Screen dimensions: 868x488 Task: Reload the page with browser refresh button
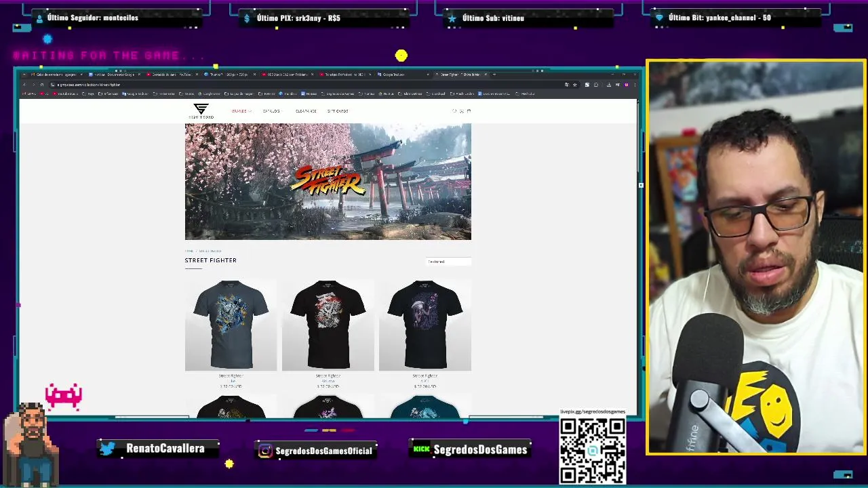42,85
